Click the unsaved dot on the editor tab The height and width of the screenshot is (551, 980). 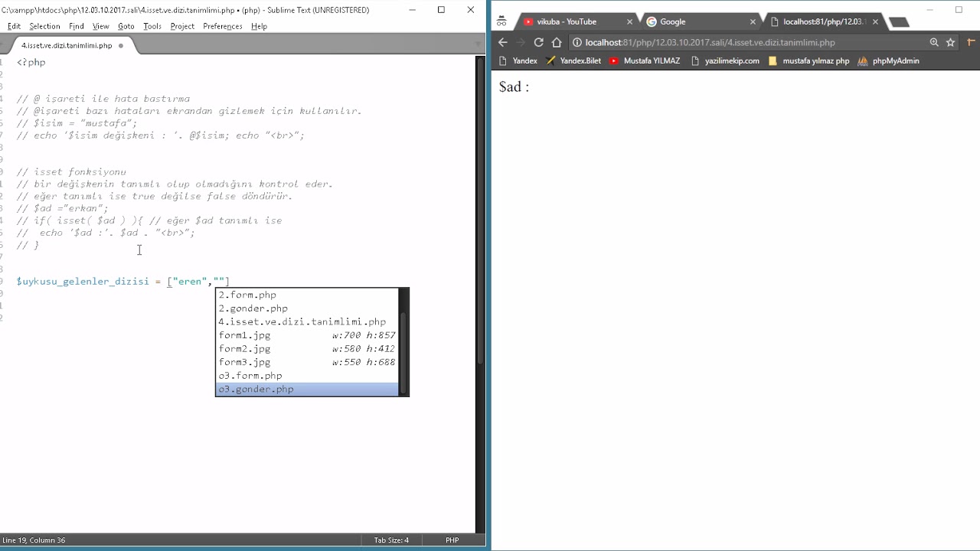121,46
